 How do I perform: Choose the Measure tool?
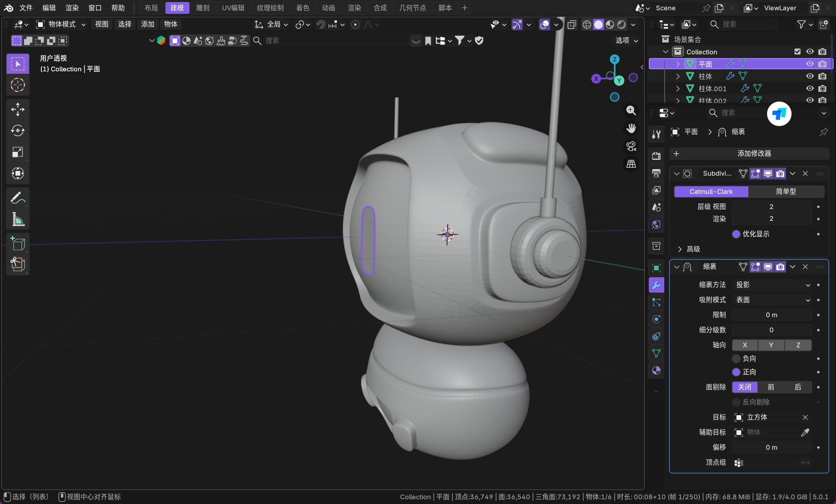[17, 219]
